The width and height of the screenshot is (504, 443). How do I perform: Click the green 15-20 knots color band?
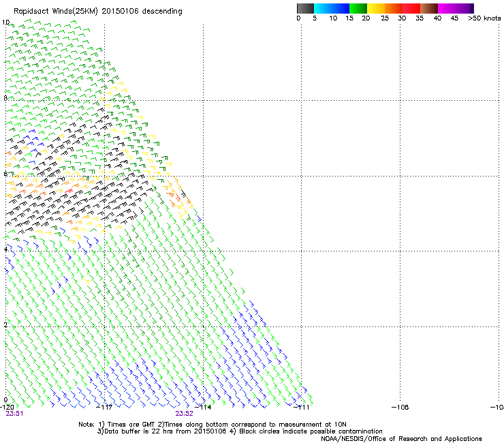coord(358,8)
